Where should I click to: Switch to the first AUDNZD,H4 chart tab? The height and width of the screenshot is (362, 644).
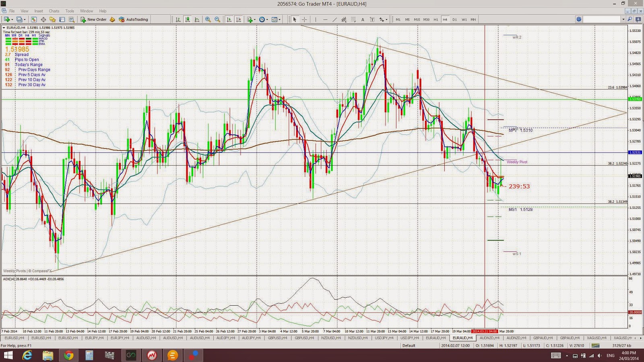(x=489, y=338)
